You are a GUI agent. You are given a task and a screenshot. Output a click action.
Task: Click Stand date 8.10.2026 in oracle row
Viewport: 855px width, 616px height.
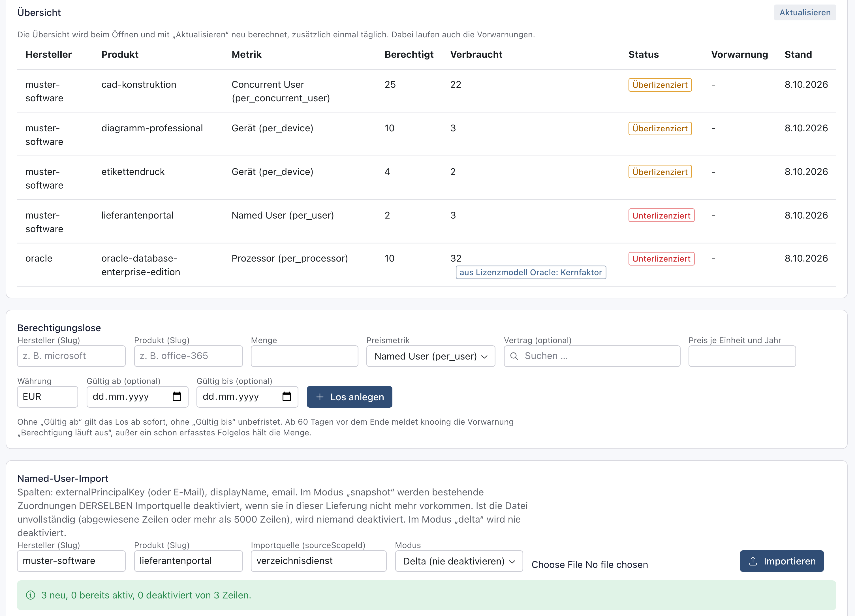[806, 258]
